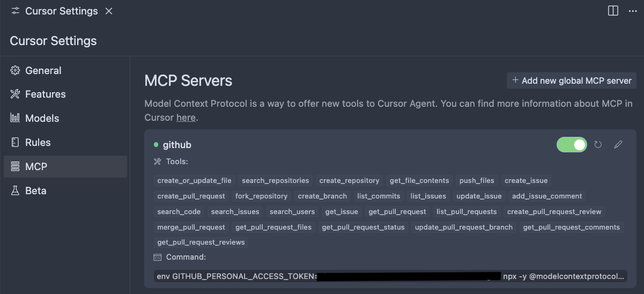644x294 pixels.
Task: Click the refresh icon for github server
Action: [x=598, y=144]
